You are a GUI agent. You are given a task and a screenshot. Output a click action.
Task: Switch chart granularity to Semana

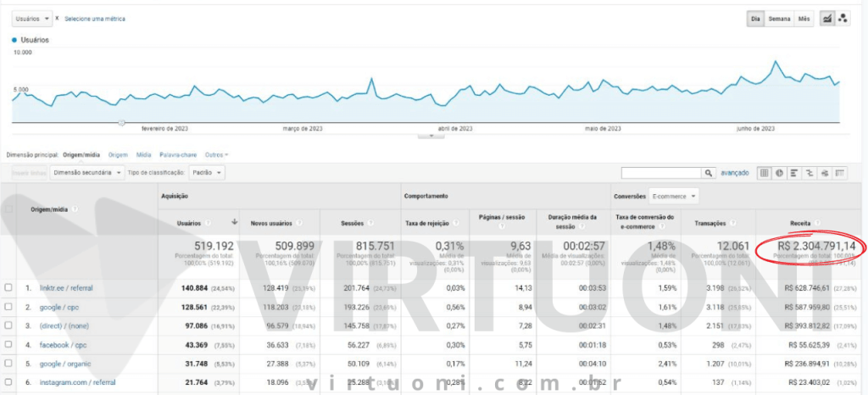780,19
